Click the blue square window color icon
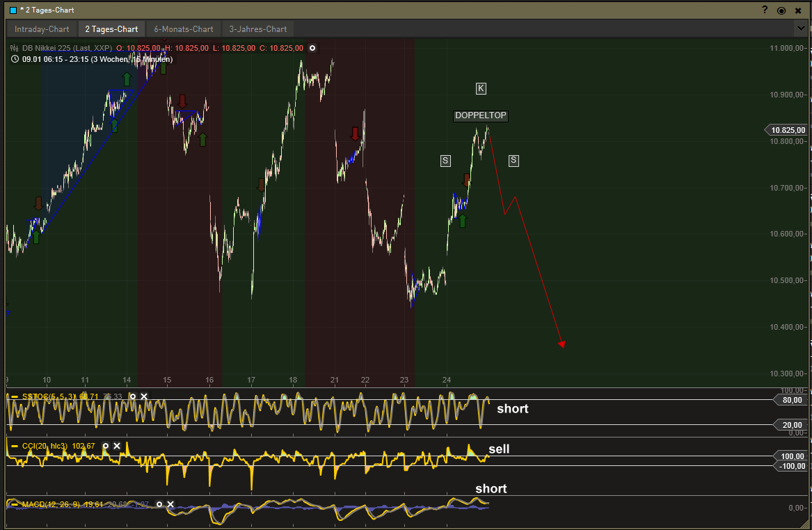The image size is (812, 530). click(13, 10)
